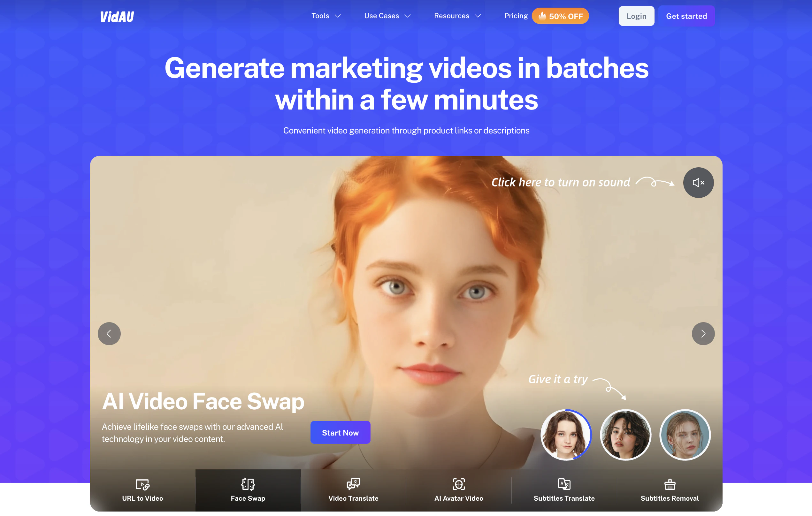Open the Use Cases dropdown
This screenshot has height=516, width=812.
pyautogui.click(x=387, y=16)
